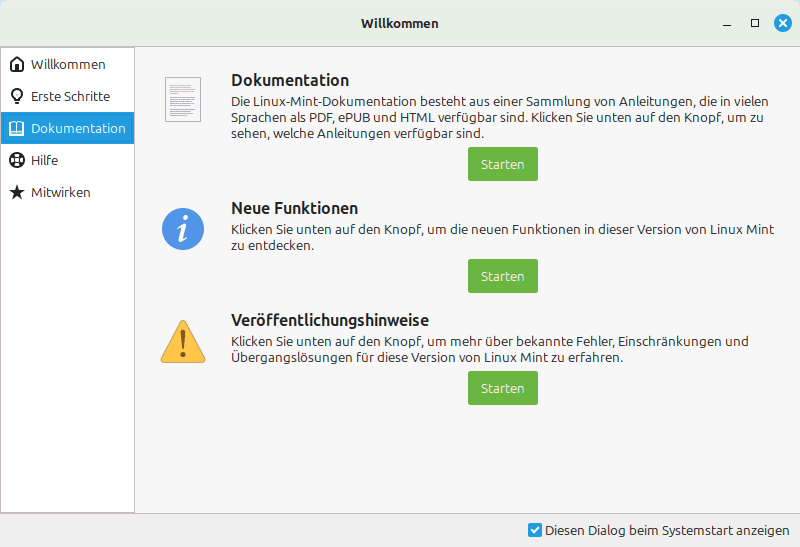Maximize the Willkommen window
The image size is (800, 547).
[x=755, y=23]
